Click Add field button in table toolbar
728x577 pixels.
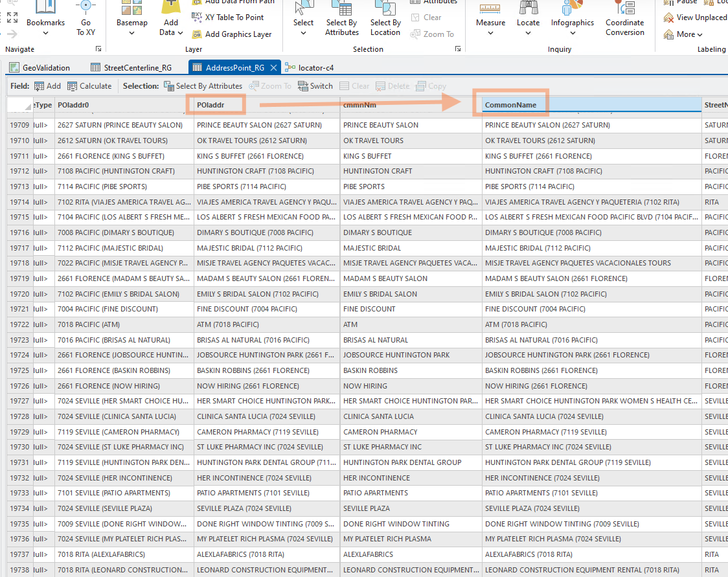[x=47, y=85]
